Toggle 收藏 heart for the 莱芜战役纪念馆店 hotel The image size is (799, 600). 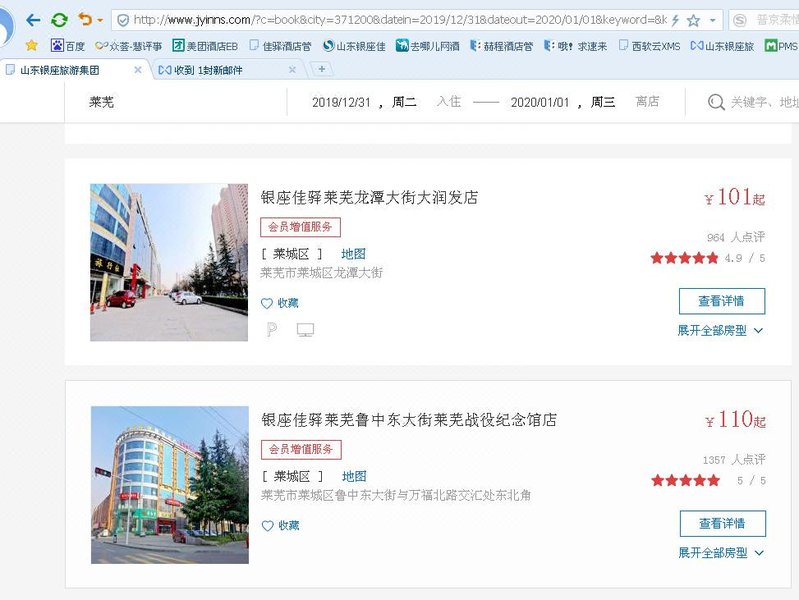pos(280,525)
